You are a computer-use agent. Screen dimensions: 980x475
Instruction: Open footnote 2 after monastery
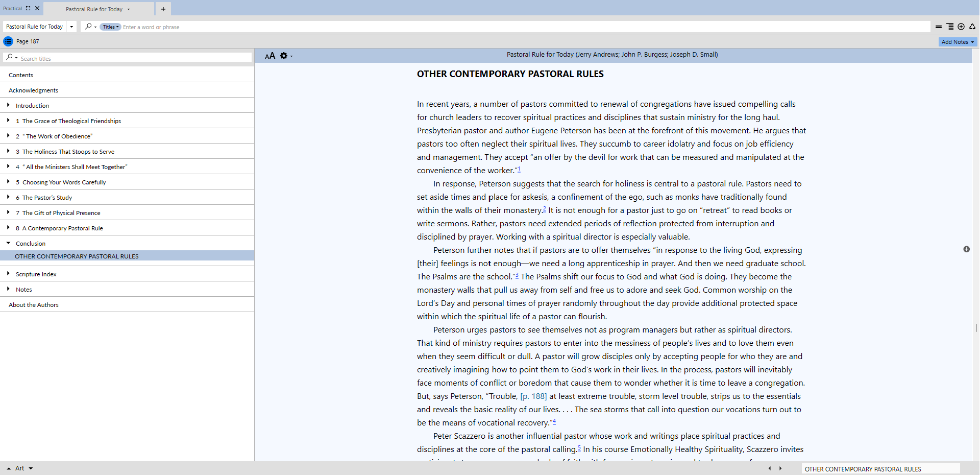pyautogui.click(x=545, y=209)
